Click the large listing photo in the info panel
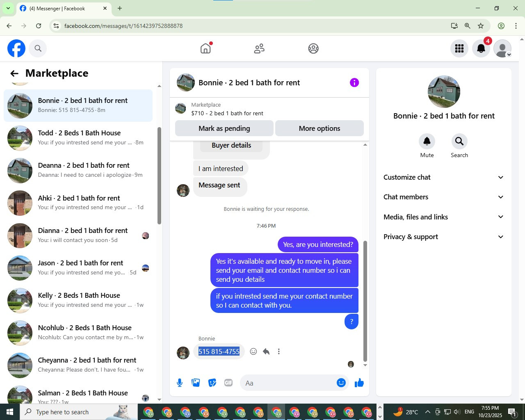Viewport: 525px width, 420px height. pos(444,92)
